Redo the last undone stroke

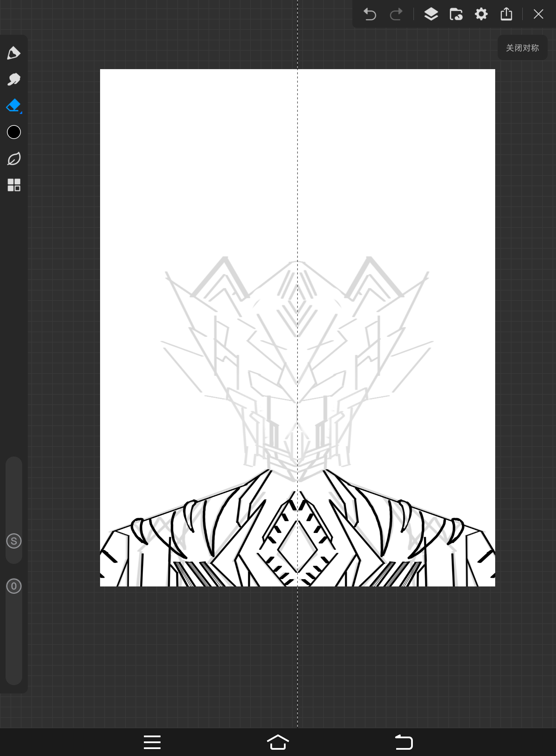pyautogui.click(x=396, y=14)
